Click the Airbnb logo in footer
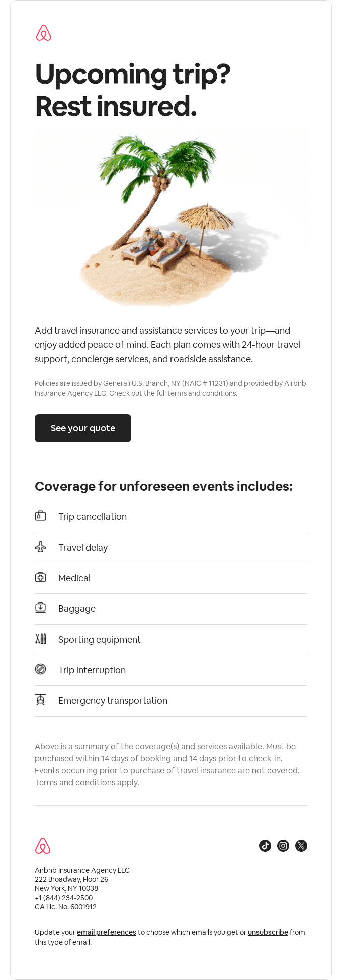 coord(43,846)
